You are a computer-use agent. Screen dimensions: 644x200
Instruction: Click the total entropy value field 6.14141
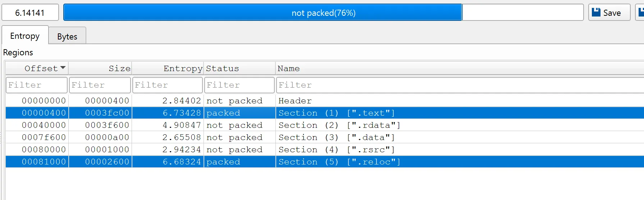point(30,13)
